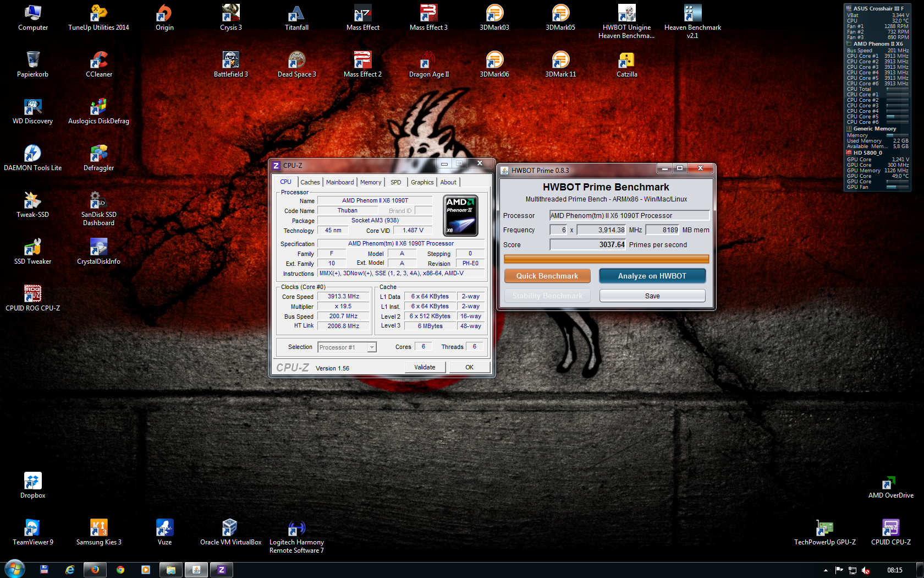Open the Windows Start button

(15, 569)
